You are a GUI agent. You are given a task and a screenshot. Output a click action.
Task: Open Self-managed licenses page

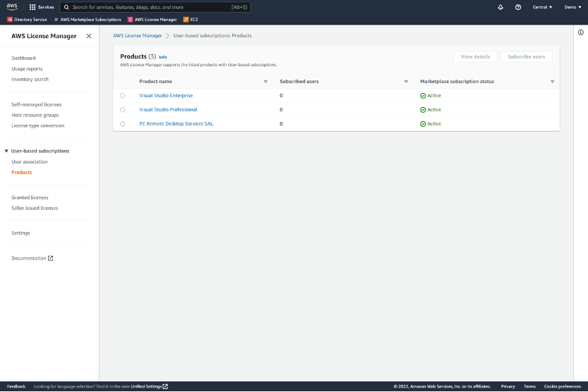[x=37, y=104]
